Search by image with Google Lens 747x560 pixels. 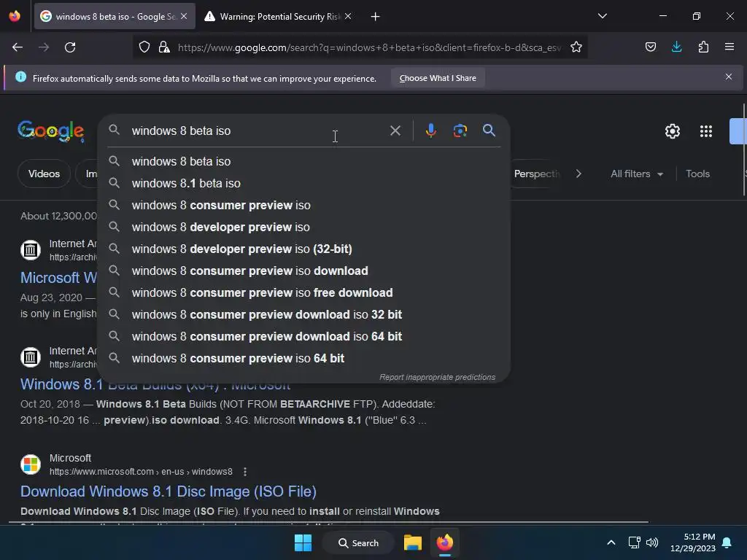(x=460, y=131)
